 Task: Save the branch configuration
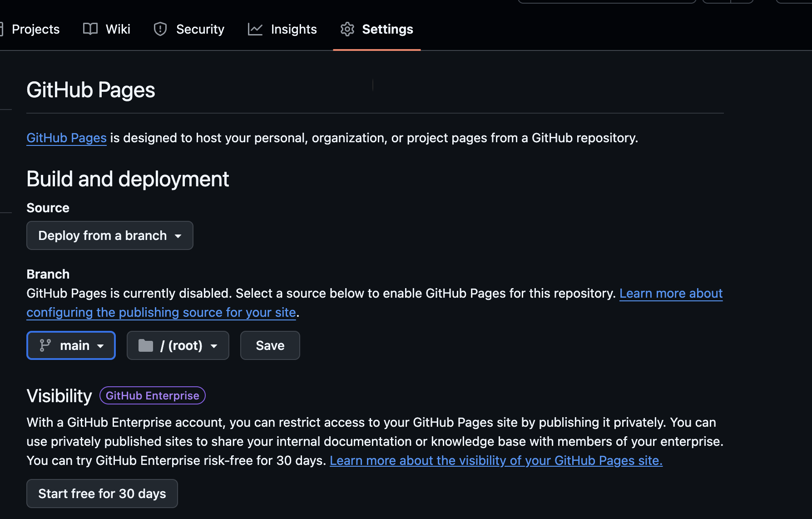(x=270, y=345)
